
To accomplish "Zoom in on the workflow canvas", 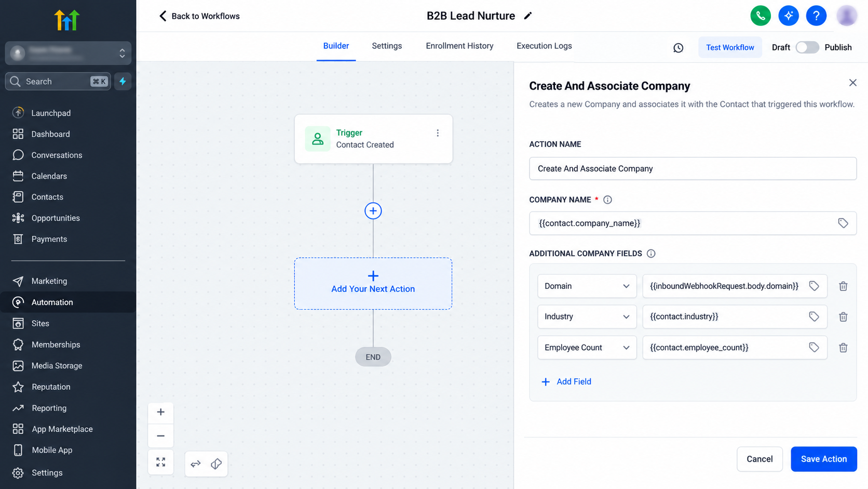I will (161, 412).
